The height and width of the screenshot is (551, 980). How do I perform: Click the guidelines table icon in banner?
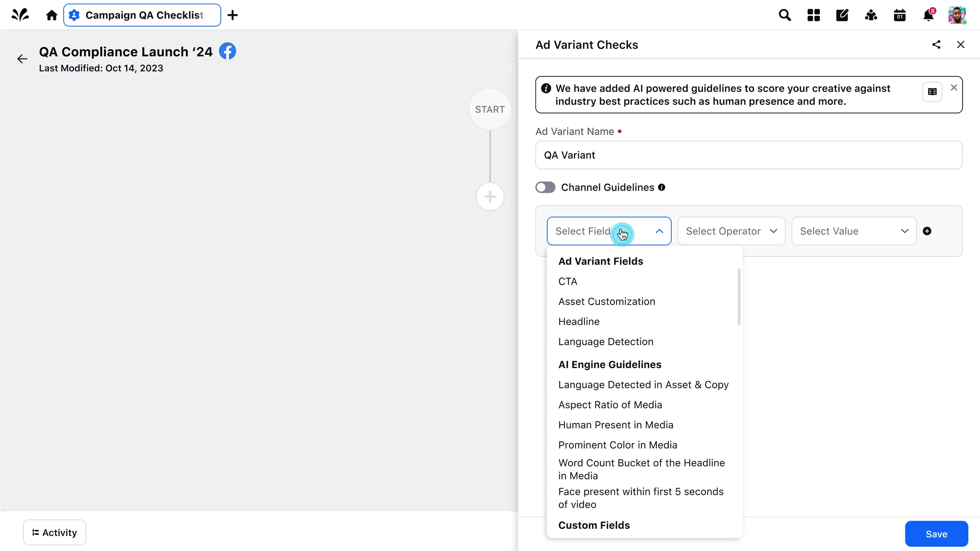pos(932,92)
